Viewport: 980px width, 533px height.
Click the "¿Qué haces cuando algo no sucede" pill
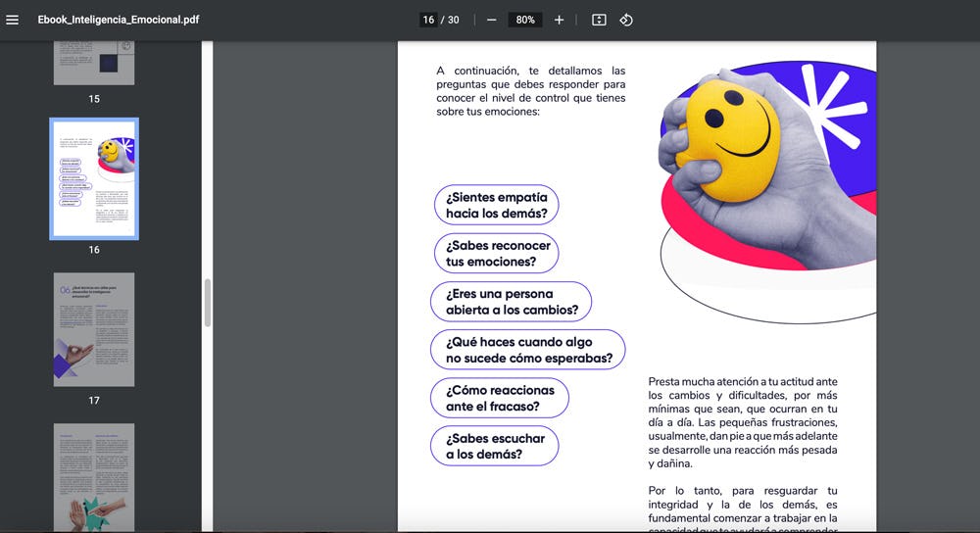pyautogui.click(x=527, y=350)
